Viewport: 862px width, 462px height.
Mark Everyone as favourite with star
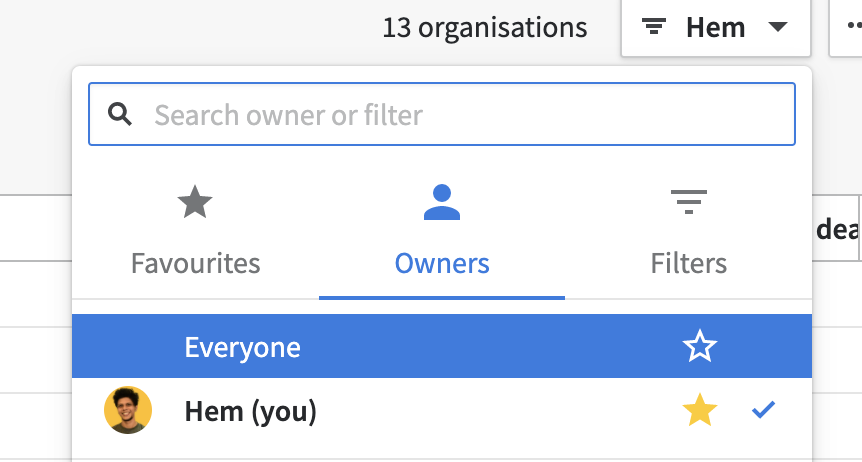tap(699, 346)
